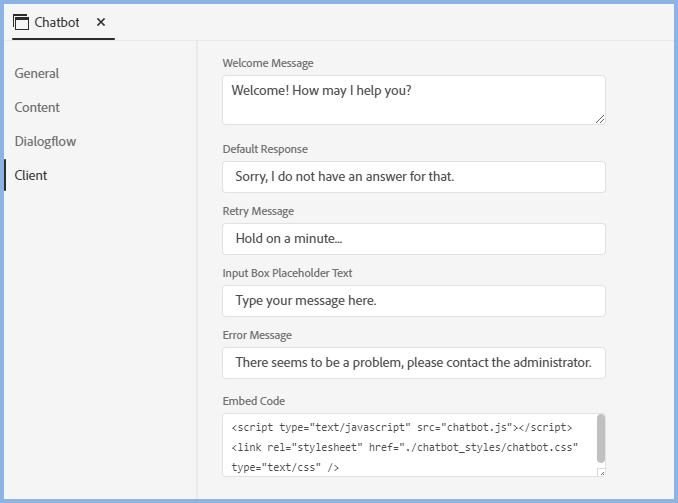Click the Error Message label
Viewport: 678px width, 503px height.
pyautogui.click(x=257, y=335)
